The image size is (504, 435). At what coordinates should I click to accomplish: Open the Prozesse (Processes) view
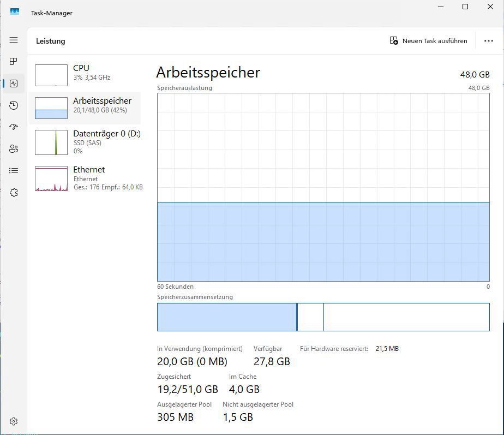point(14,62)
